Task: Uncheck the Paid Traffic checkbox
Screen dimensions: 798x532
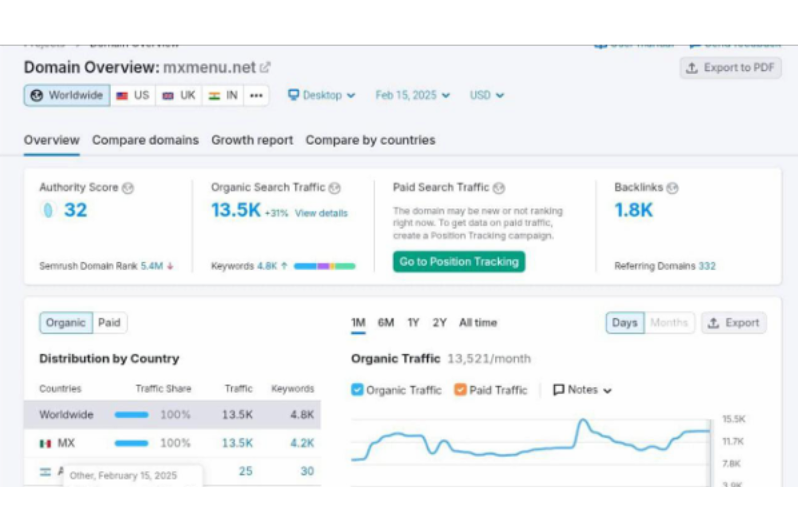Action: pyautogui.click(x=460, y=389)
